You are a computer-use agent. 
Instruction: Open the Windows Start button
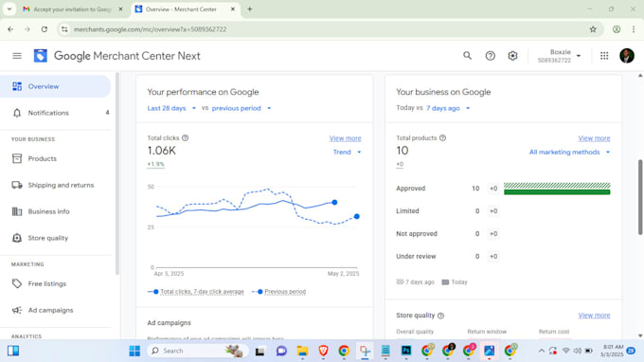[x=134, y=351]
